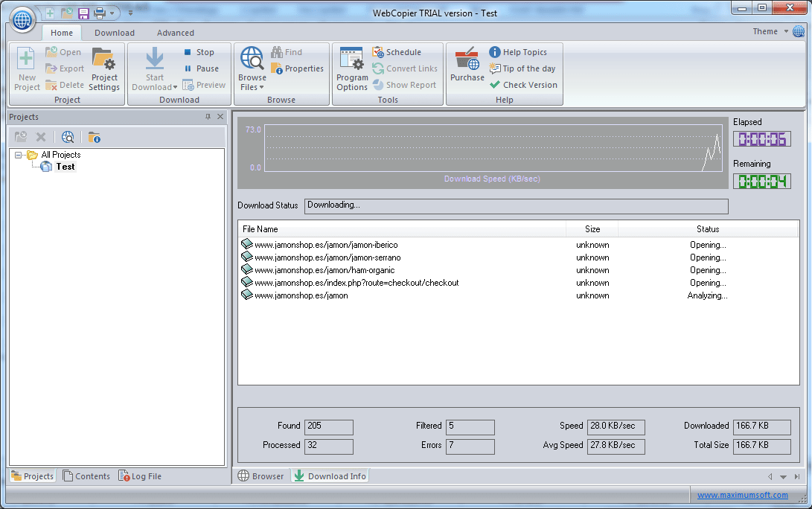Switch to the Download ribbon tab
The height and width of the screenshot is (509, 812).
click(115, 33)
